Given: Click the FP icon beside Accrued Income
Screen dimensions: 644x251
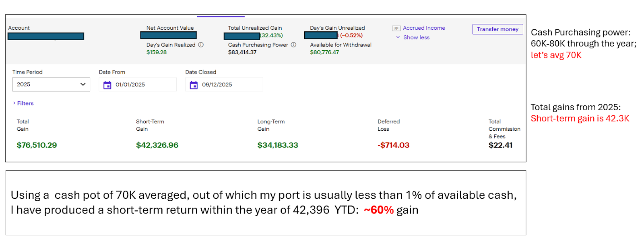Looking at the screenshot, I should click(x=396, y=28).
